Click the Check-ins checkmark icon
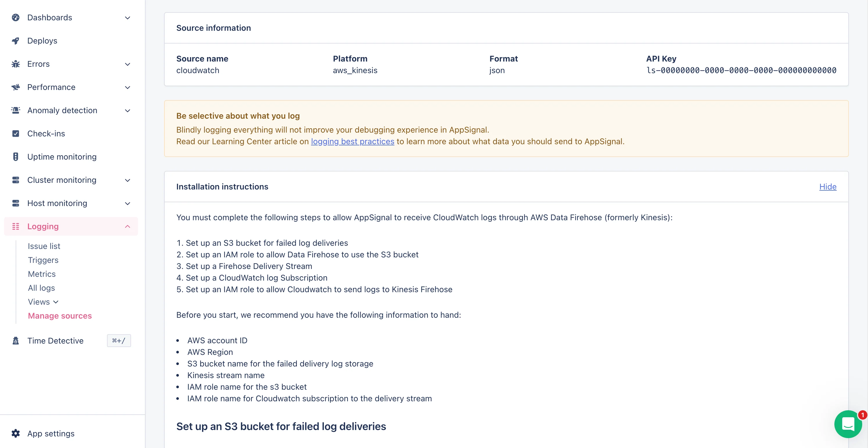Image resolution: width=868 pixels, height=448 pixels. (15, 133)
